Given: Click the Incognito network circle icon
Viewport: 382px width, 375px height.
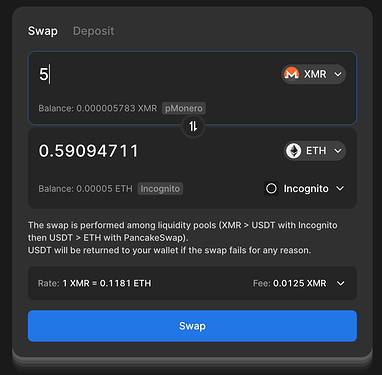Looking at the screenshot, I should click(x=271, y=189).
